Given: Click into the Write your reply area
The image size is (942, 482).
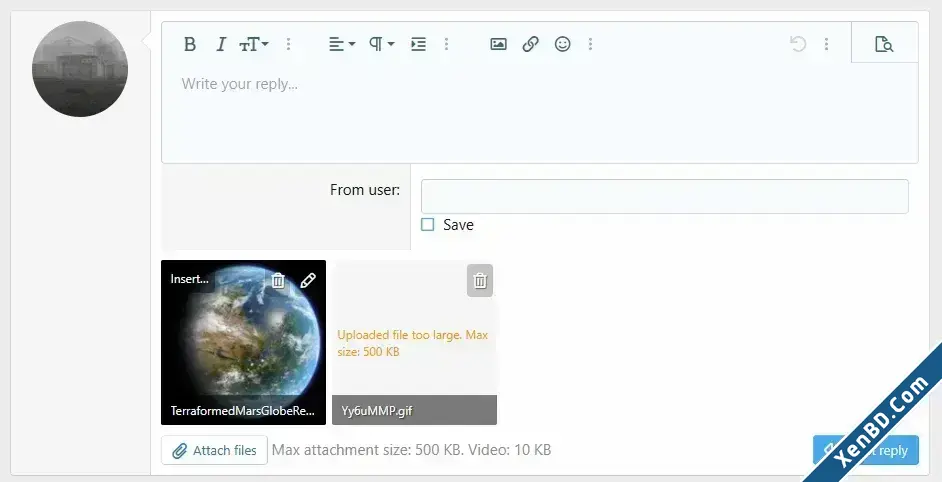Looking at the screenshot, I should pyautogui.click(x=539, y=112).
